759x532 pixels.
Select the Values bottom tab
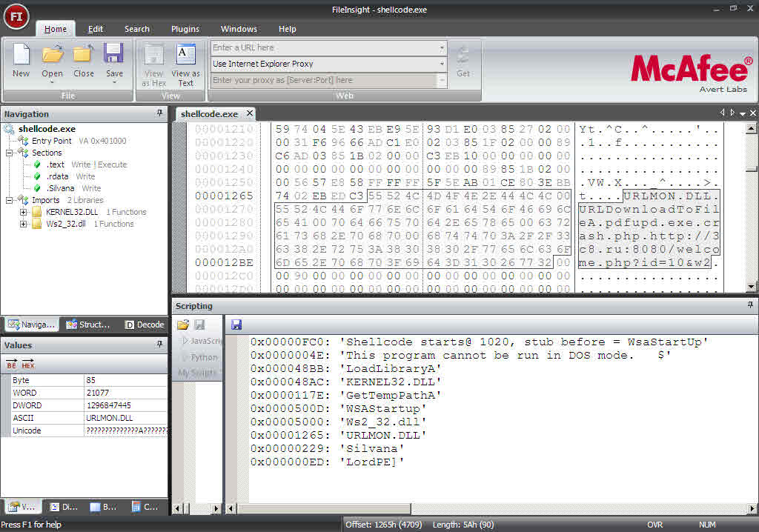[x=23, y=507]
